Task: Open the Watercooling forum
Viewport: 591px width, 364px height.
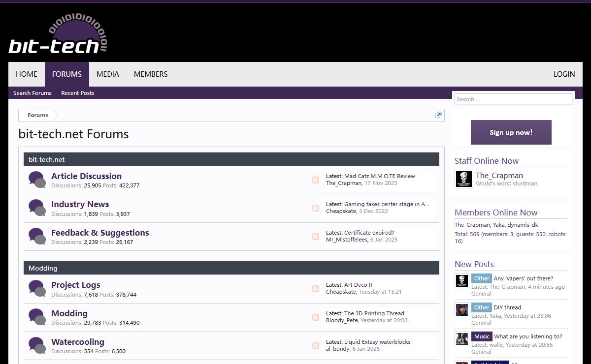Action: [78, 342]
